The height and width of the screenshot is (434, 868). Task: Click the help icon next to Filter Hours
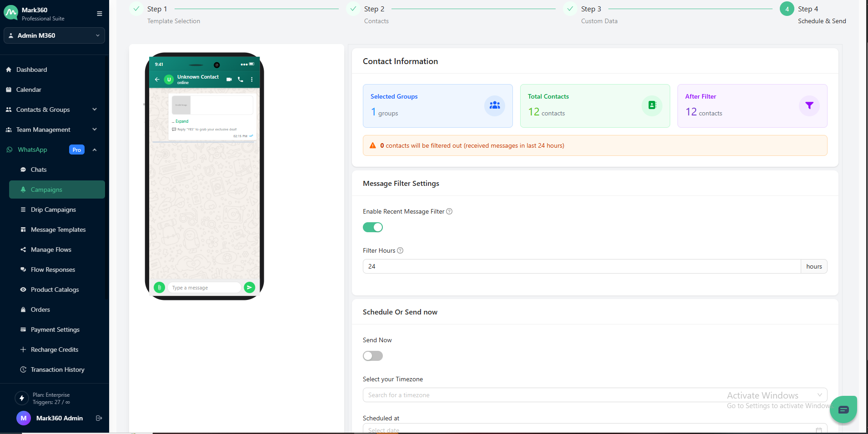pos(400,250)
